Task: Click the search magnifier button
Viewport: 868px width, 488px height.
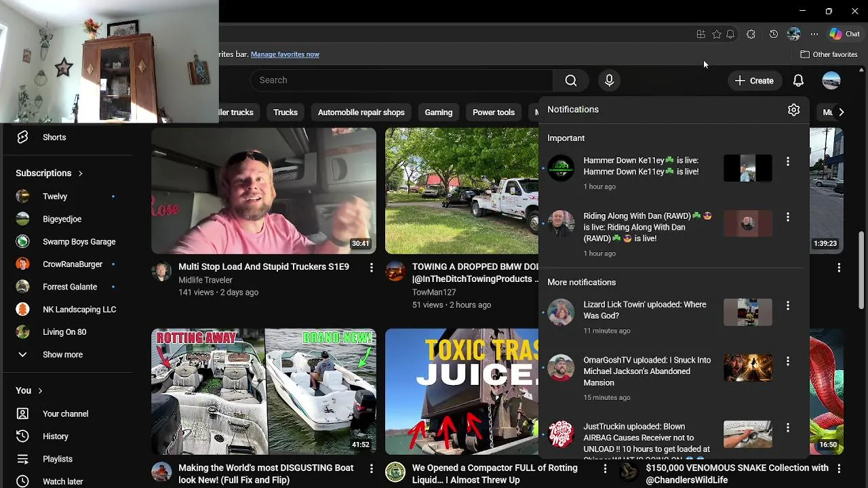Action: point(571,81)
